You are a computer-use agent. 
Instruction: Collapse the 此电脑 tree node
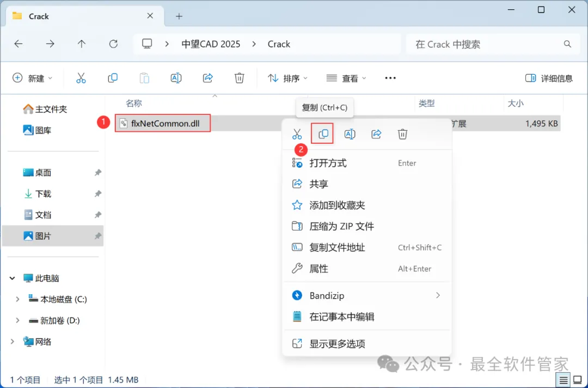tap(13, 278)
